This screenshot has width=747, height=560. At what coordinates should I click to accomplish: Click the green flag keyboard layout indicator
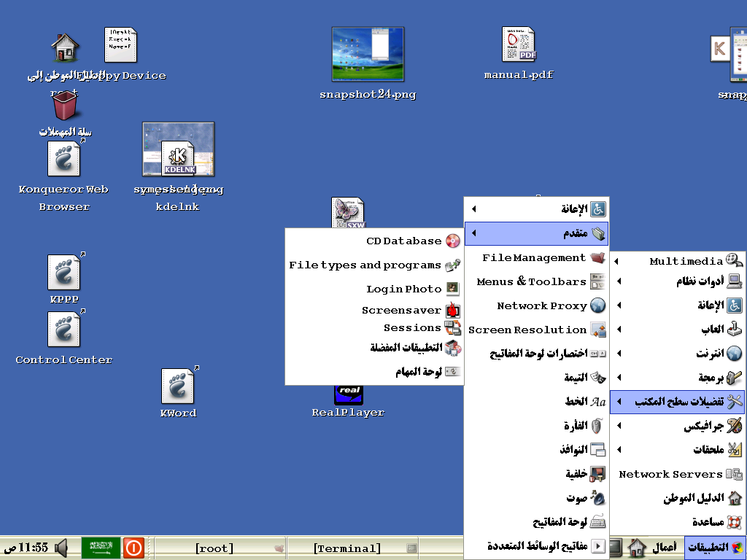101,548
